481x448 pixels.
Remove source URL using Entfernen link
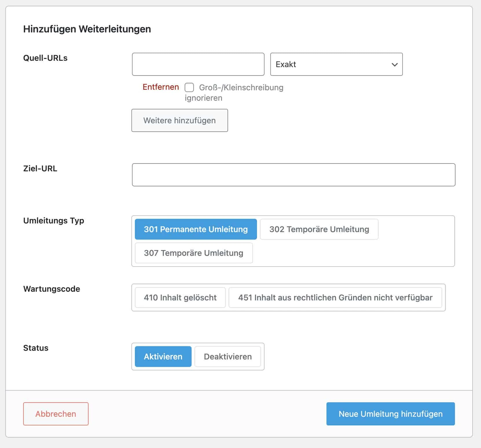tap(160, 87)
